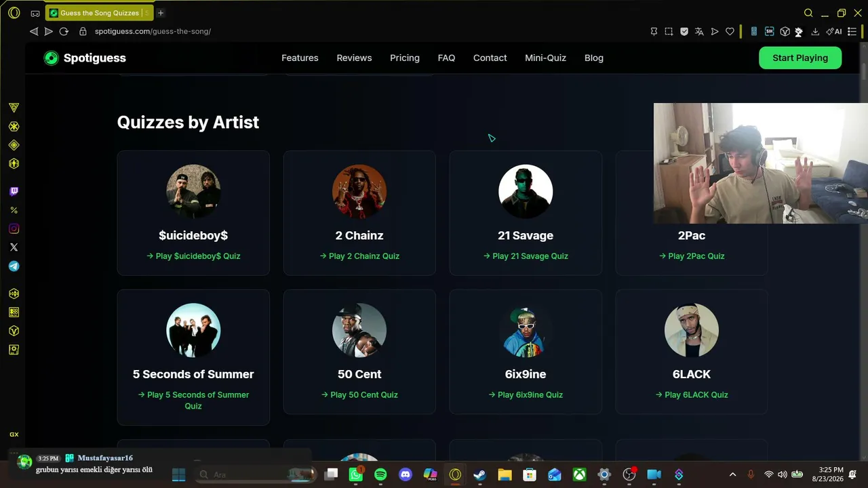Click the send paper-plane icon in toolbar
This screenshot has height=488, width=868.
click(715, 31)
